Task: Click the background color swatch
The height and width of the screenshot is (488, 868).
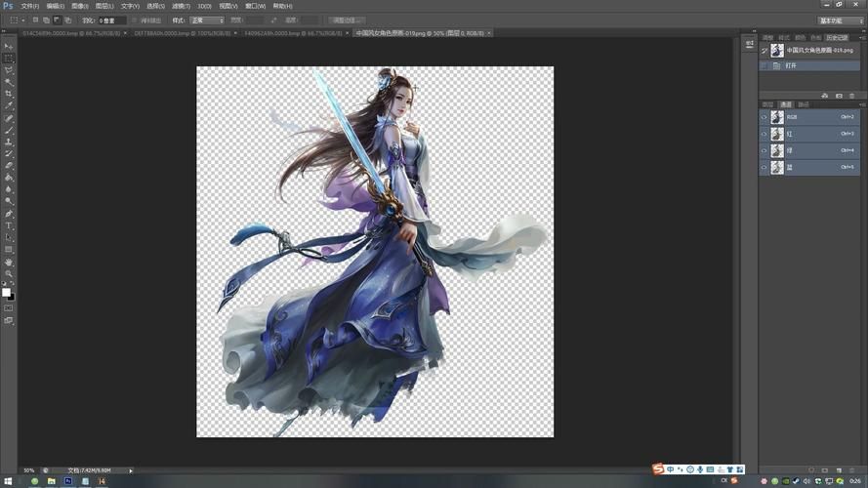Action: point(11,298)
